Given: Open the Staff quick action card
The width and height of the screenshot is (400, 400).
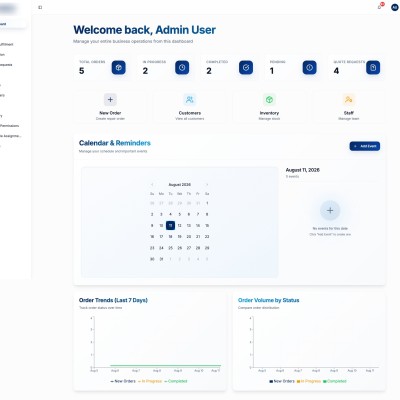Looking at the screenshot, I should point(349,107).
